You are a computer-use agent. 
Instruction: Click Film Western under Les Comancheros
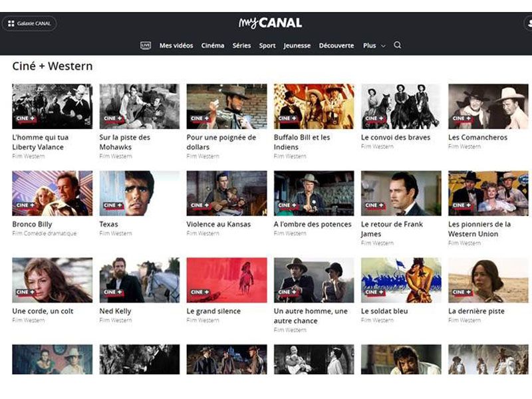click(464, 146)
